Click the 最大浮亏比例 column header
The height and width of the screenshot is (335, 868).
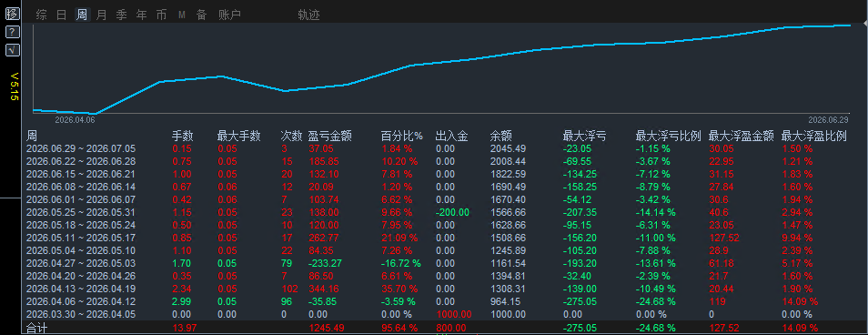668,136
